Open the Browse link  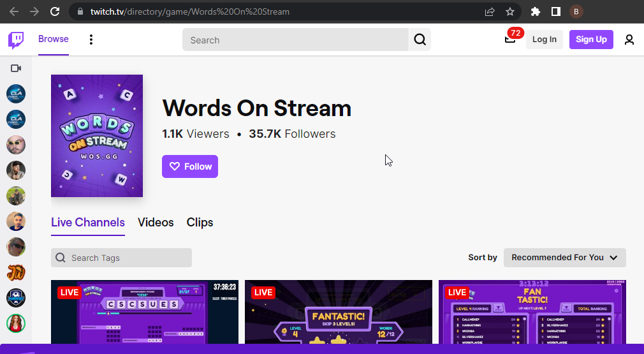click(54, 39)
